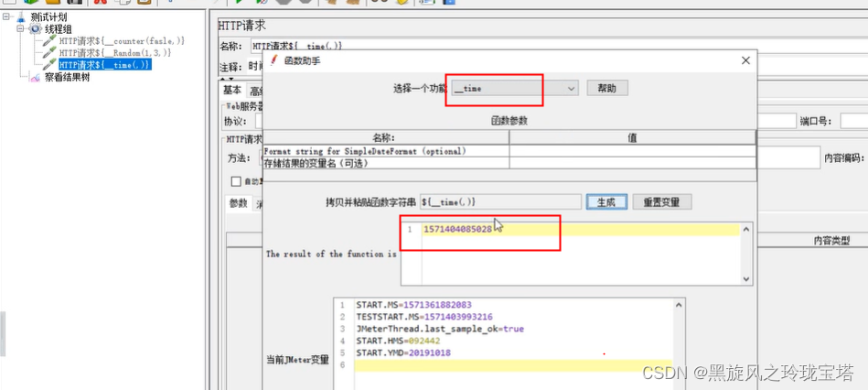Click the feather icon in 函数助手 title bar
The width and height of the screenshot is (868, 390).
pyautogui.click(x=273, y=60)
